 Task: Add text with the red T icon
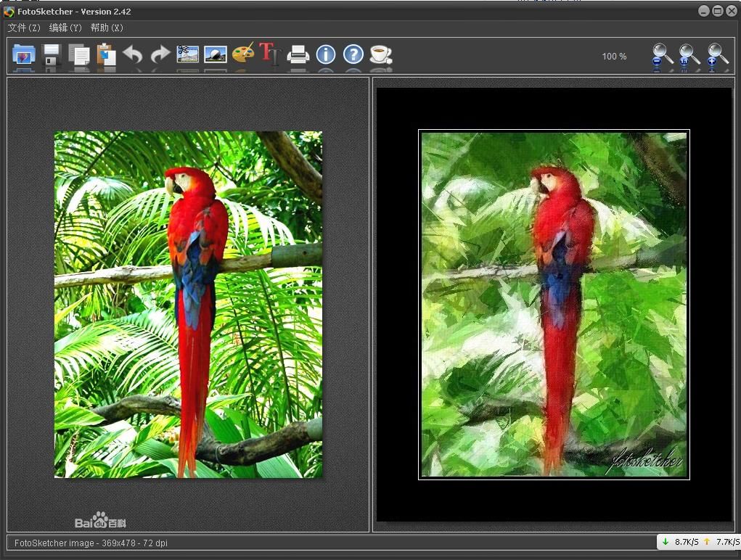click(x=270, y=54)
